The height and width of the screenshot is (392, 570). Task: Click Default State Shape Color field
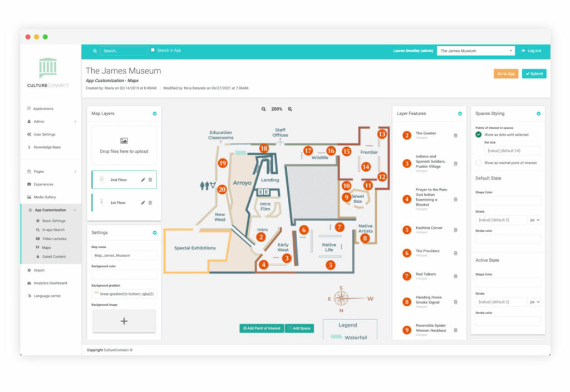click(x=508, y=200)
